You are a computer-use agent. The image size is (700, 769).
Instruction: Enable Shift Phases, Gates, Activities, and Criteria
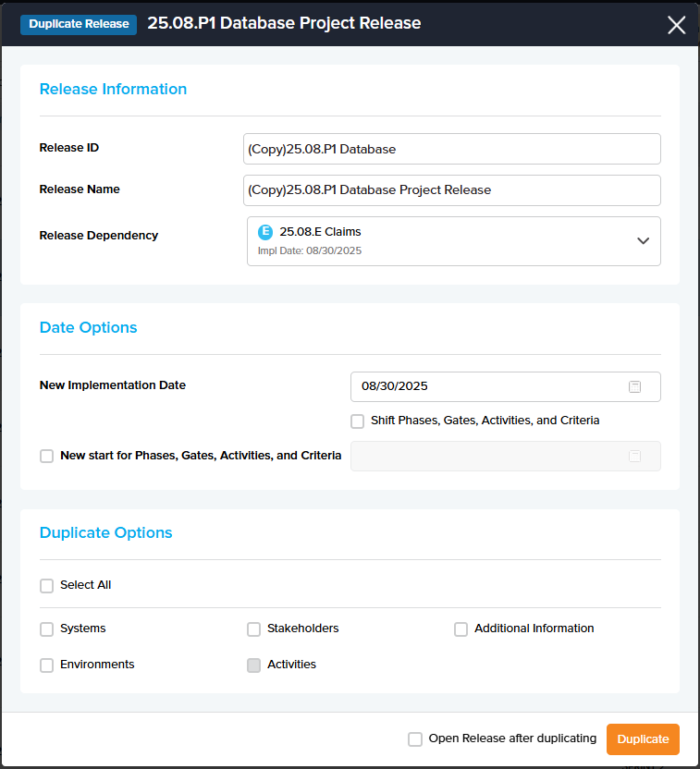point(358,421)
